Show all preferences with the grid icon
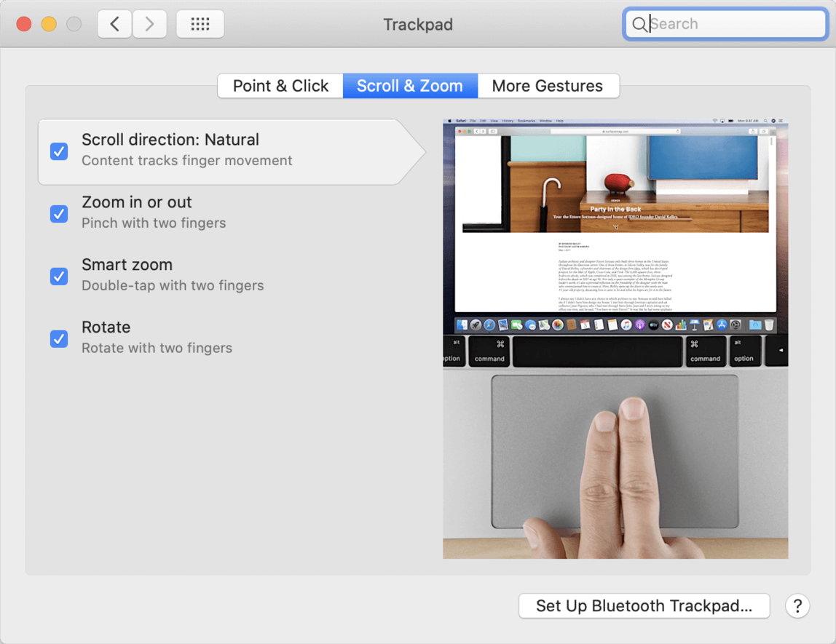The image size is (836, 644). 200,24
